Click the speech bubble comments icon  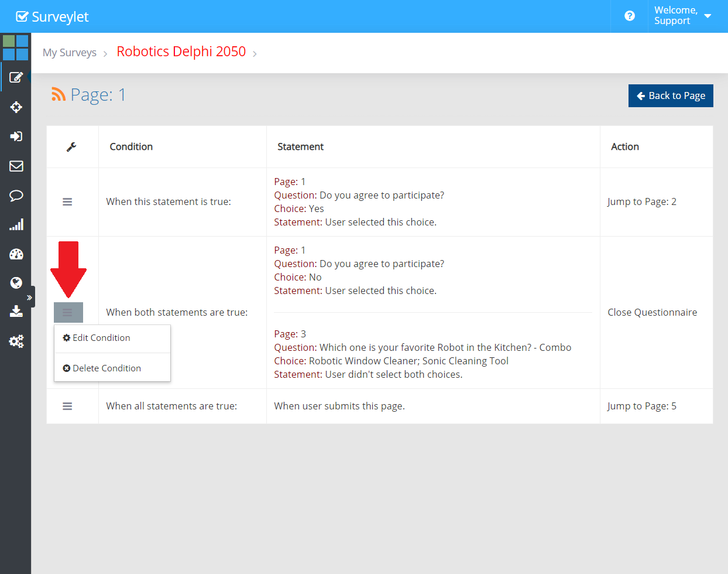(16, 196)
